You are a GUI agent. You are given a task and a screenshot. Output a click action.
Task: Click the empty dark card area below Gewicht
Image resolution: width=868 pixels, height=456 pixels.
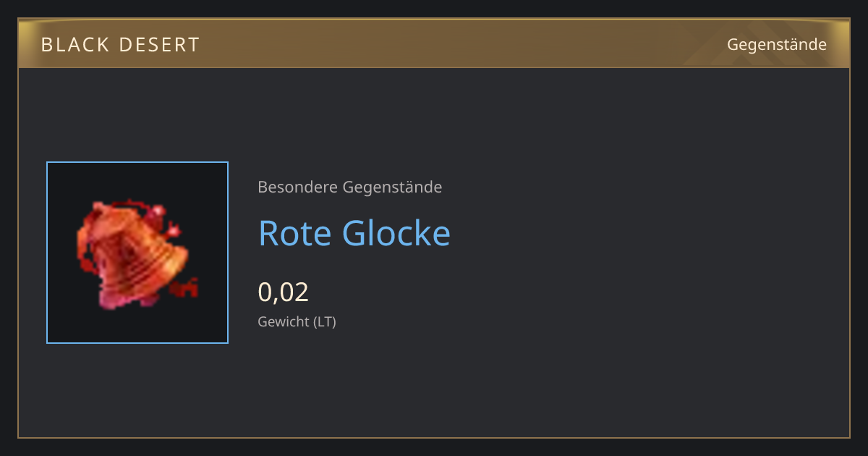[434, 384]
